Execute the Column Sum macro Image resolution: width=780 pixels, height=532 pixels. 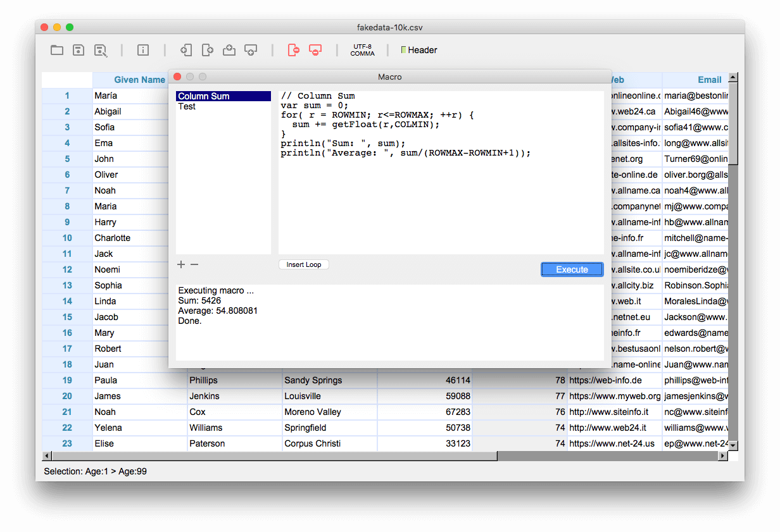(572, 269)
